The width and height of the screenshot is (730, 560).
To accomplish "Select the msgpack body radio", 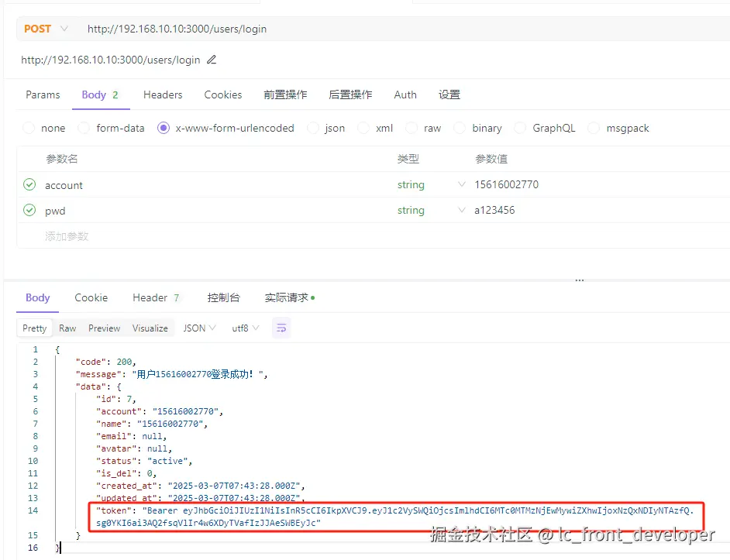I will point(594,128).
